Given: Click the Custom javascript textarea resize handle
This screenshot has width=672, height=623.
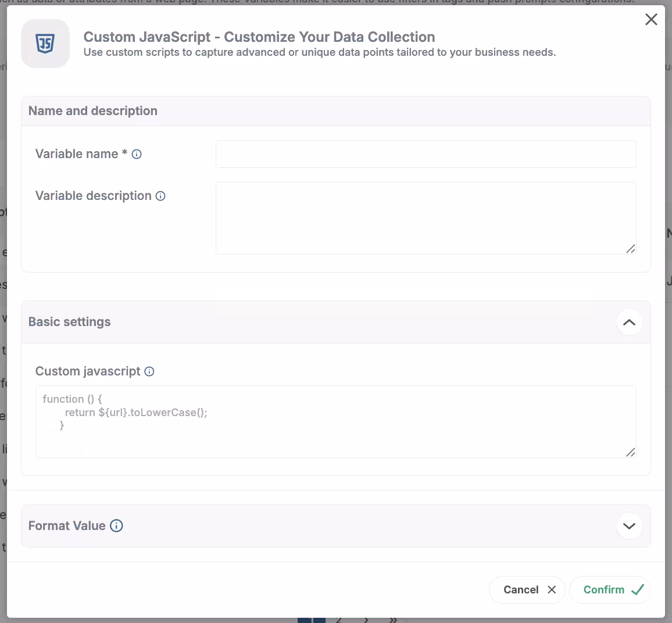Looking at the screenshot, I should (631, 452).
